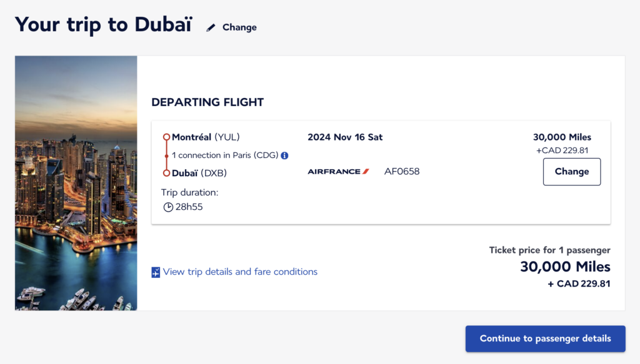Click the airplane icon beside trip details link

tap(156, 272)
